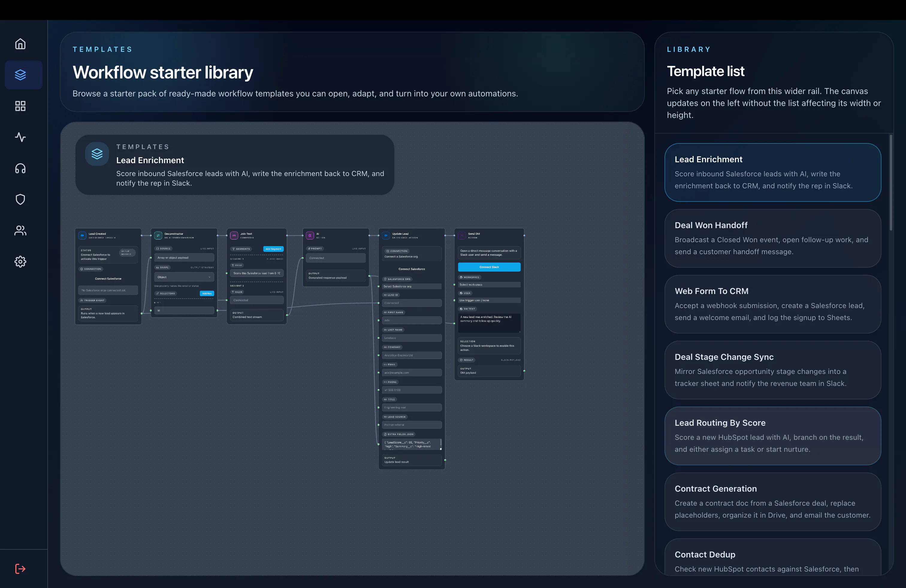This screenshot has width=906, height=588.
Task: Open the Use trigger user / none dropdown
Action: (489, 301)
